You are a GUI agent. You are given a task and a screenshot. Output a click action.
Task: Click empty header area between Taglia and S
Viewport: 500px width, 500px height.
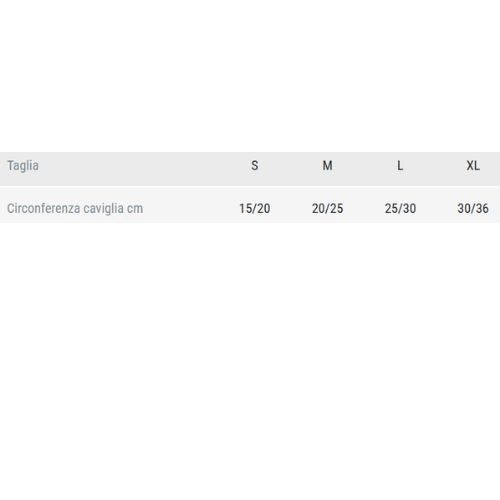[143, 169]
